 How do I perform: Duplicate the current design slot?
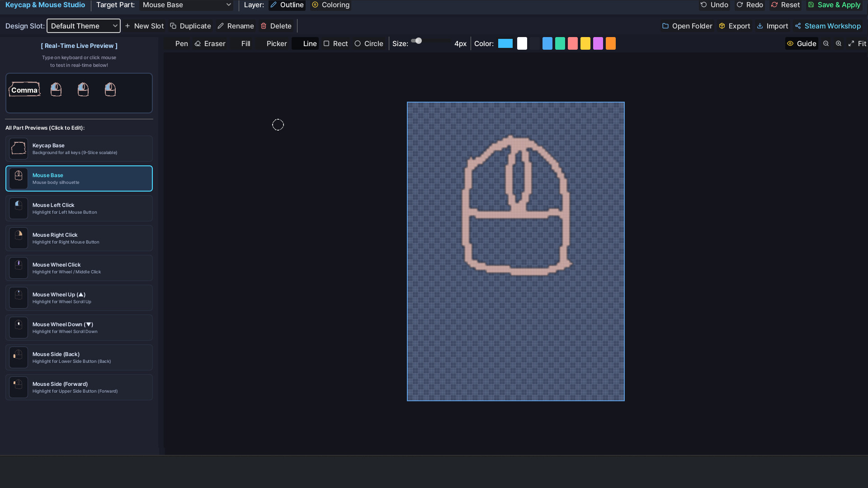[x=190, y=26]
